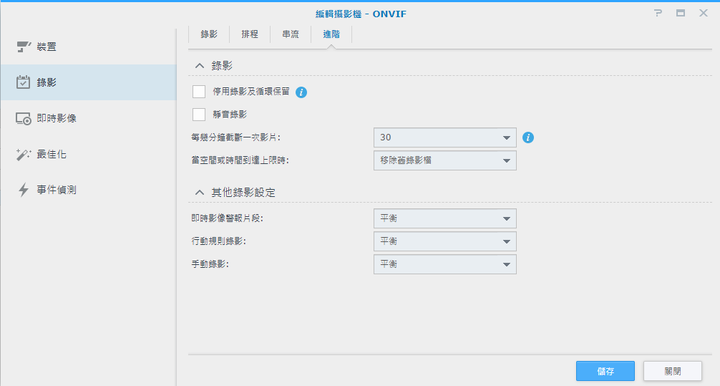
Task: Switch to the 串流 tab
Action: tap(291, 34)
